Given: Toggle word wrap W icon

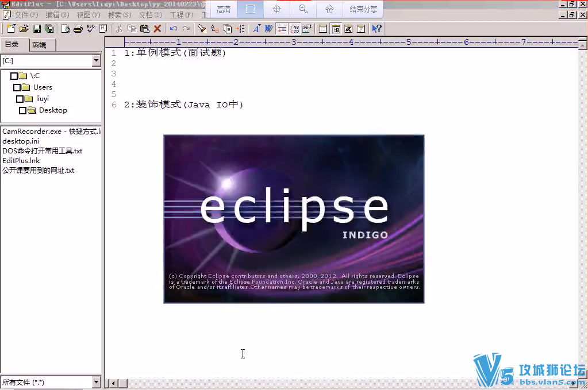Looking at the screenshot, I should 269,29.
